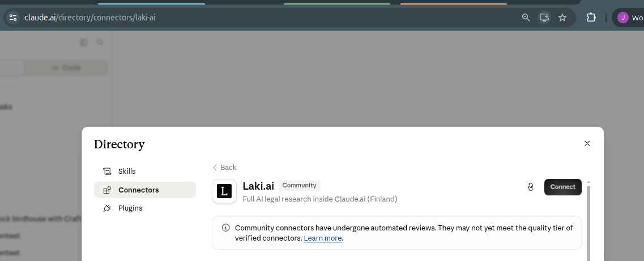Open the zoom magnifier icon in address bar

(x=526, y=17)
